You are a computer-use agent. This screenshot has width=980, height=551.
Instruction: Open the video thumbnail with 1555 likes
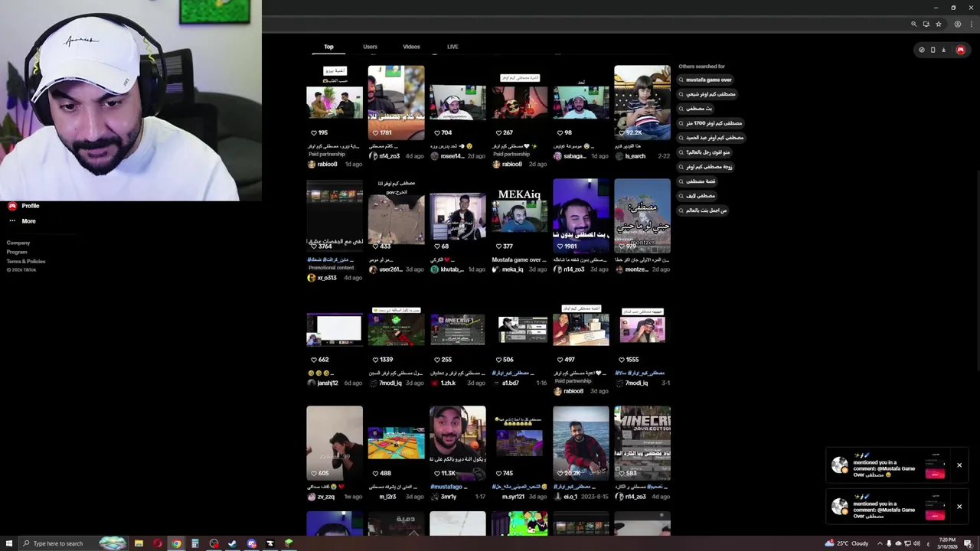coord(642,330)
